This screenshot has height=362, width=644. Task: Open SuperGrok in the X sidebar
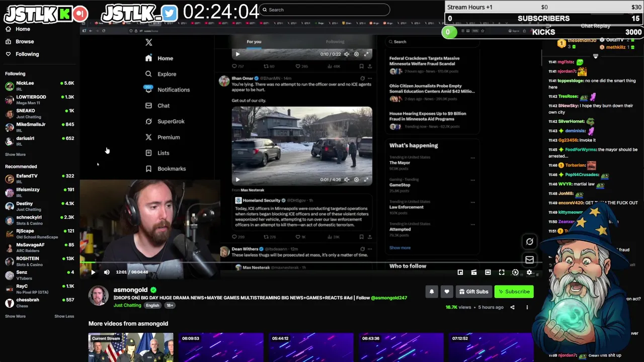click(x=165, y=121)
